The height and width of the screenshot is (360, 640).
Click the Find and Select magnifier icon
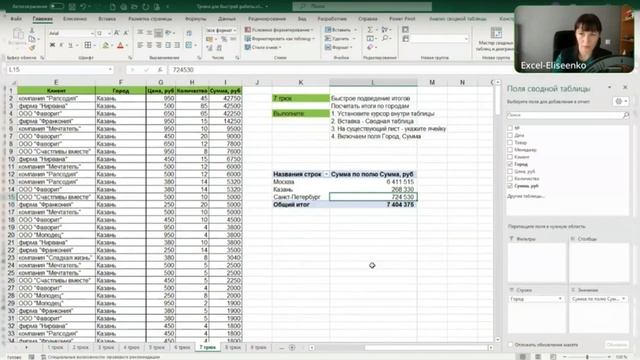[385, 38]
